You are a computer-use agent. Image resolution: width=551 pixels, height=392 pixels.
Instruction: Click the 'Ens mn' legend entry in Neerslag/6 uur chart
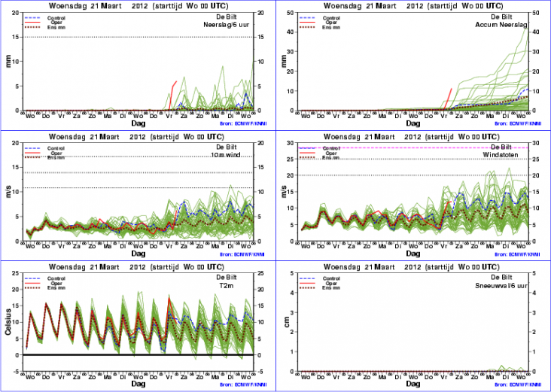click(x=56, y=27)
